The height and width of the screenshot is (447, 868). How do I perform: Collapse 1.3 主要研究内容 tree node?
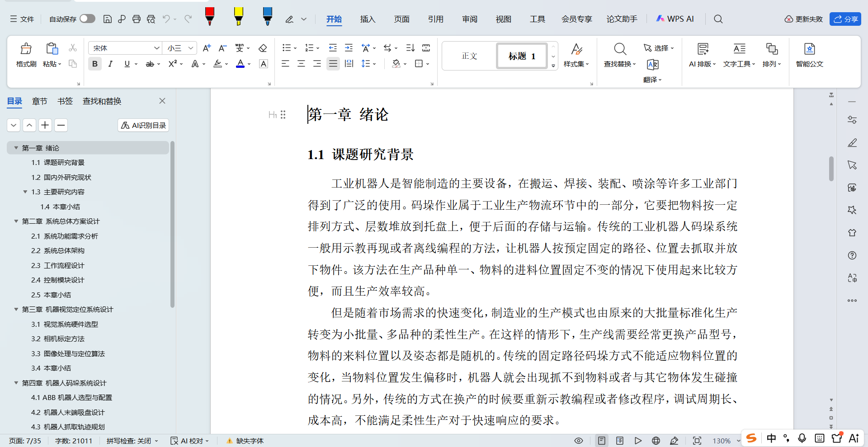pyautogui.click(x=25, y=192)
